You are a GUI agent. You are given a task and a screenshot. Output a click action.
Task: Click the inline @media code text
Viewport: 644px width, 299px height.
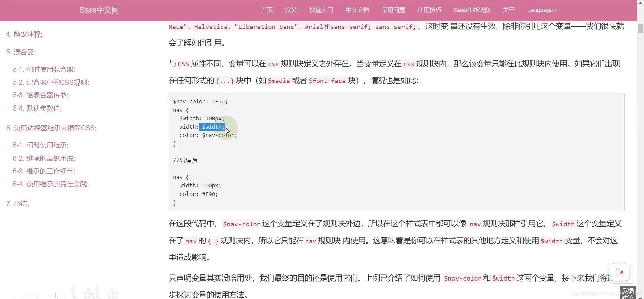tap(279, 81)
